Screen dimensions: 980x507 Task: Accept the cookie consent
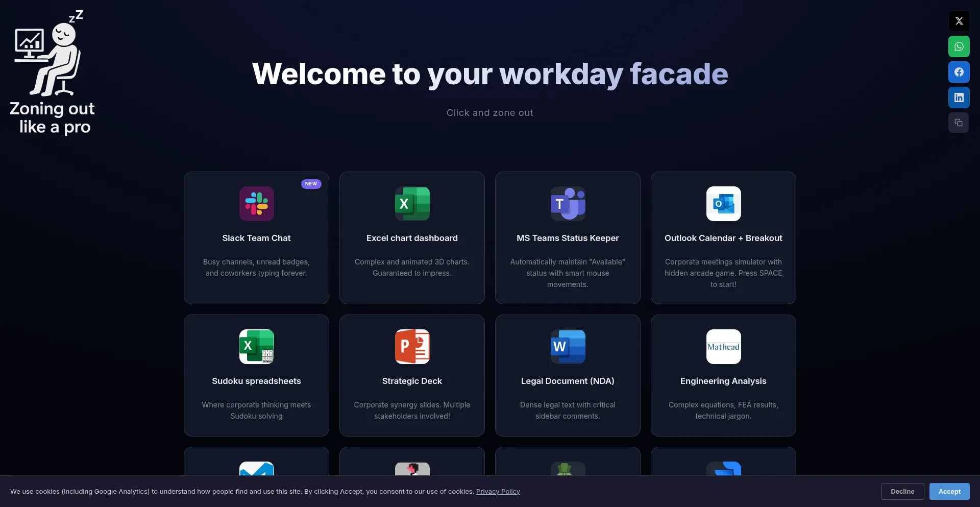pyautogui.click(x=949, y=491)
